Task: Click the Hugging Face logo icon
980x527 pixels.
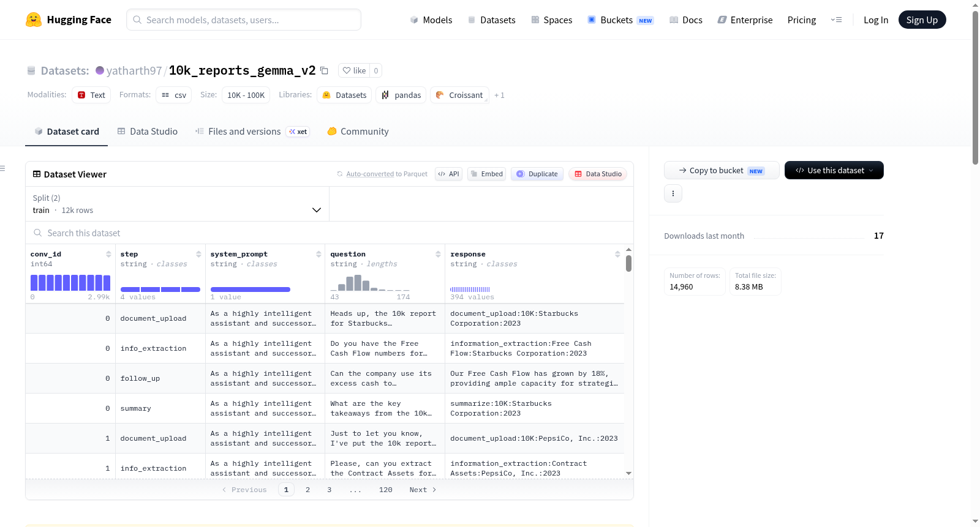Action: (x=34, y=20)
